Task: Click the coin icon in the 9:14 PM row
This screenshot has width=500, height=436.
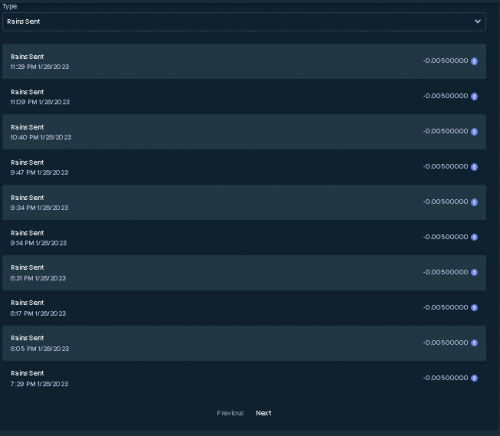Action: (474, 237)
